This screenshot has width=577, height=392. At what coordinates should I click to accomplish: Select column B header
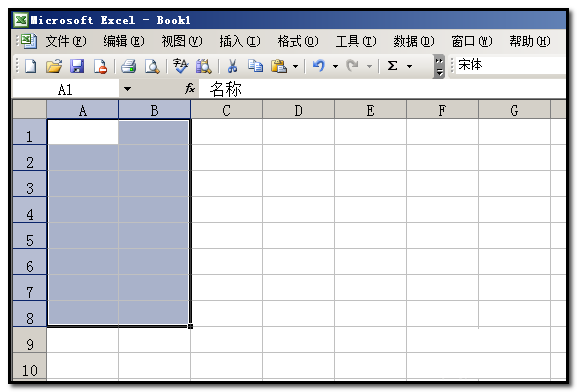click(x=155, y=110)
